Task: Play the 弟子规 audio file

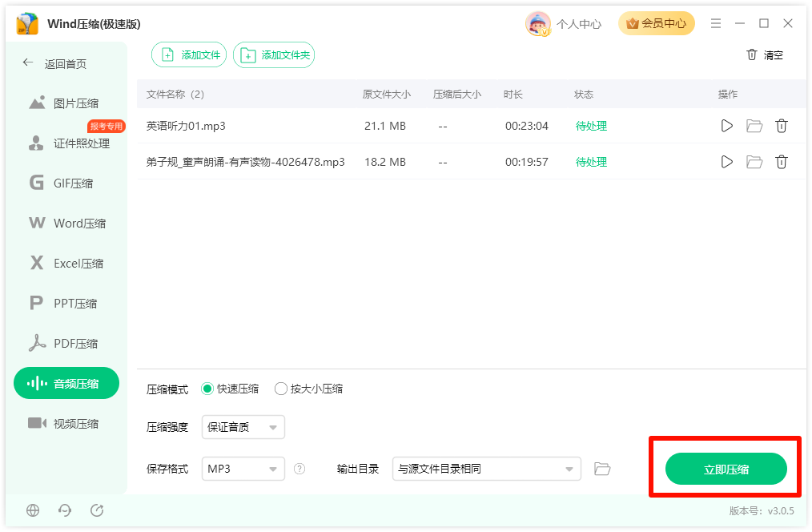Action: [x=726, y=162]
